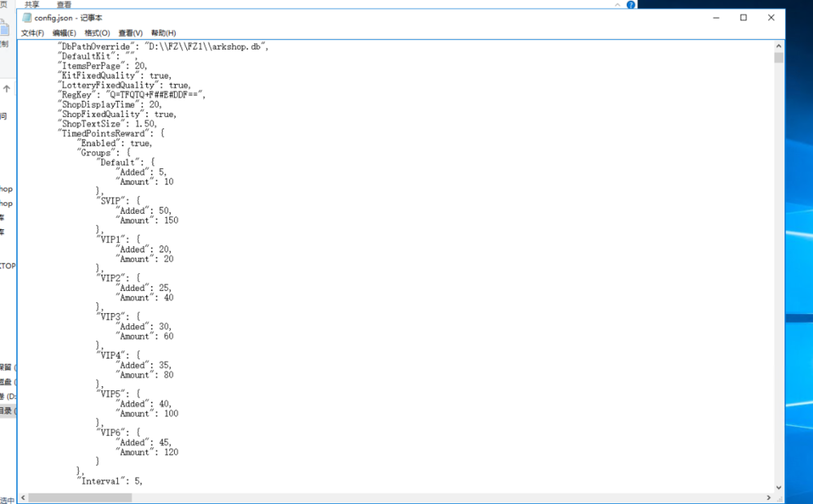Collapse the Explorer ribbon chevron
This screenshot has width=813, height=504.
pos(616,4)
